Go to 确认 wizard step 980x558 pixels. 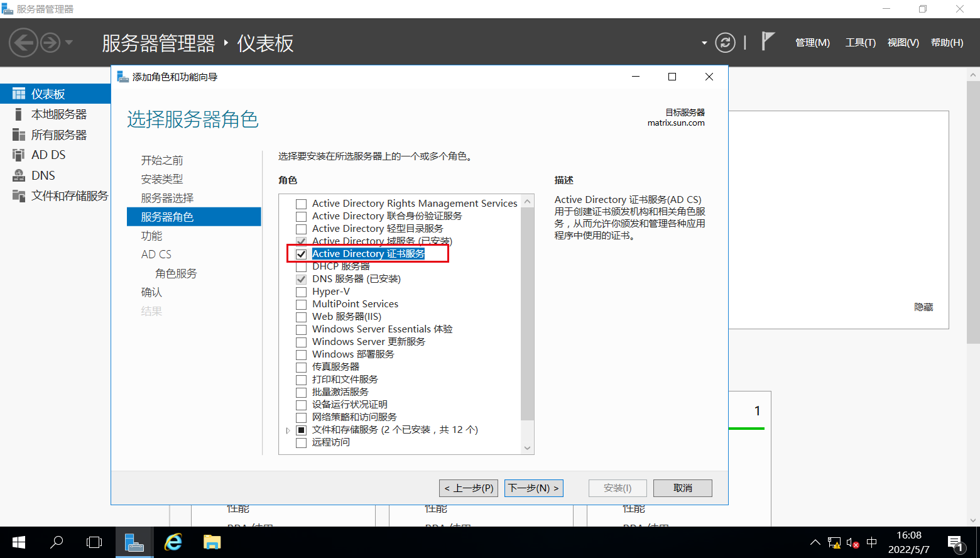click(x=151, y=292)
